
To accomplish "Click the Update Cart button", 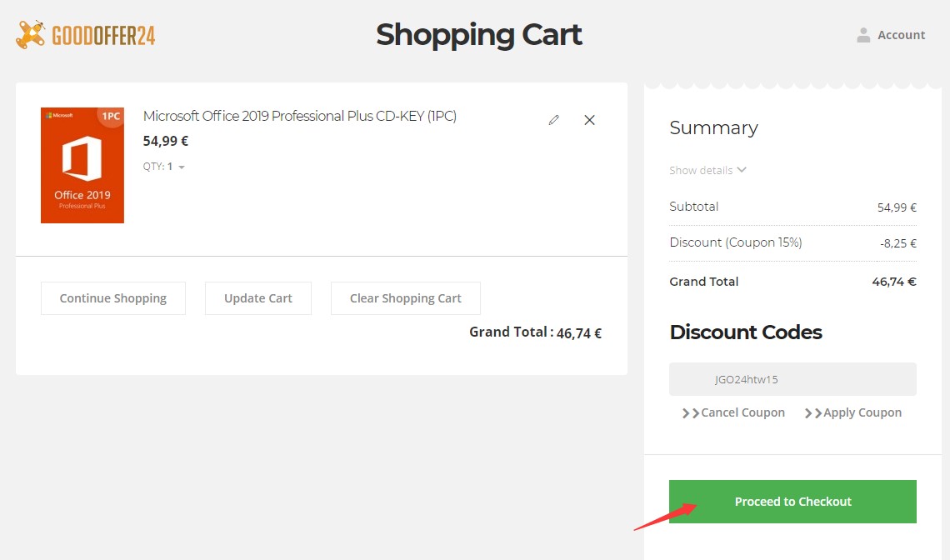I will click(258, 298).
